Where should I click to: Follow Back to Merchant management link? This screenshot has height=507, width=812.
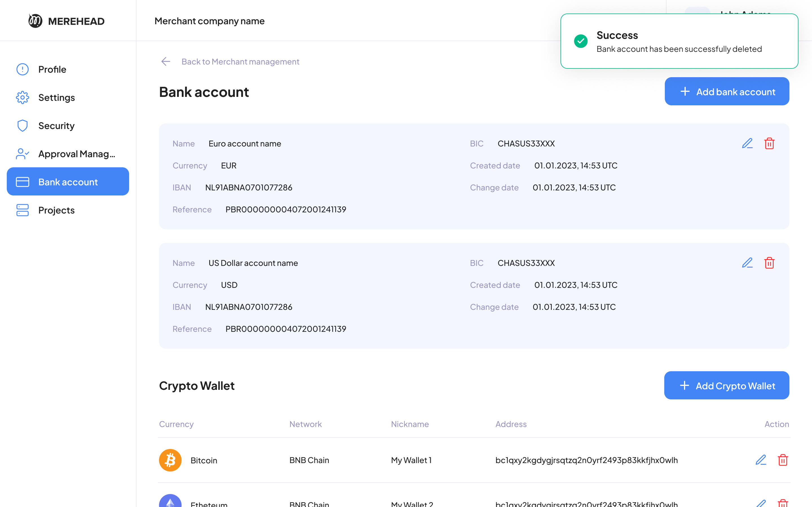point(240,62)
